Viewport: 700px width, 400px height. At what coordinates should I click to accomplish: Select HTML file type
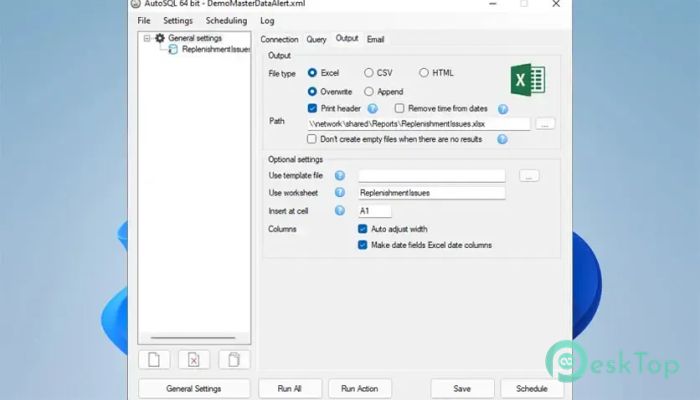[x=424, y=72]
